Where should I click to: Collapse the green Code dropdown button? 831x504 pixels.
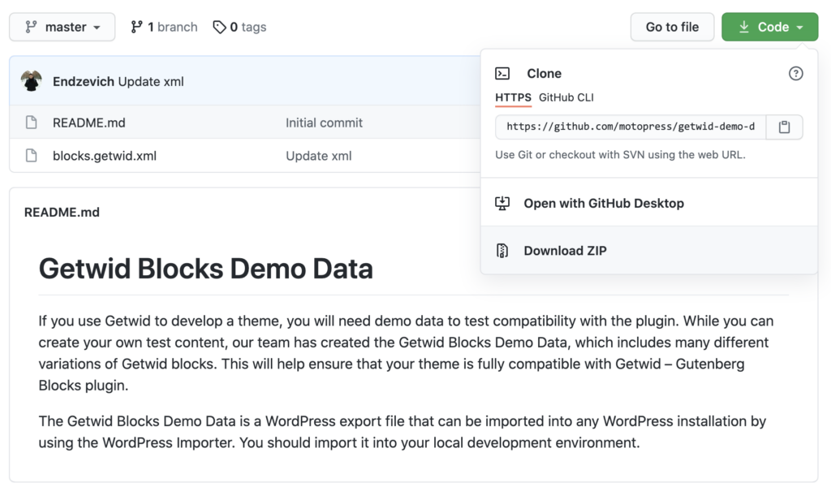pyautogui.click(x=769, y=27)
